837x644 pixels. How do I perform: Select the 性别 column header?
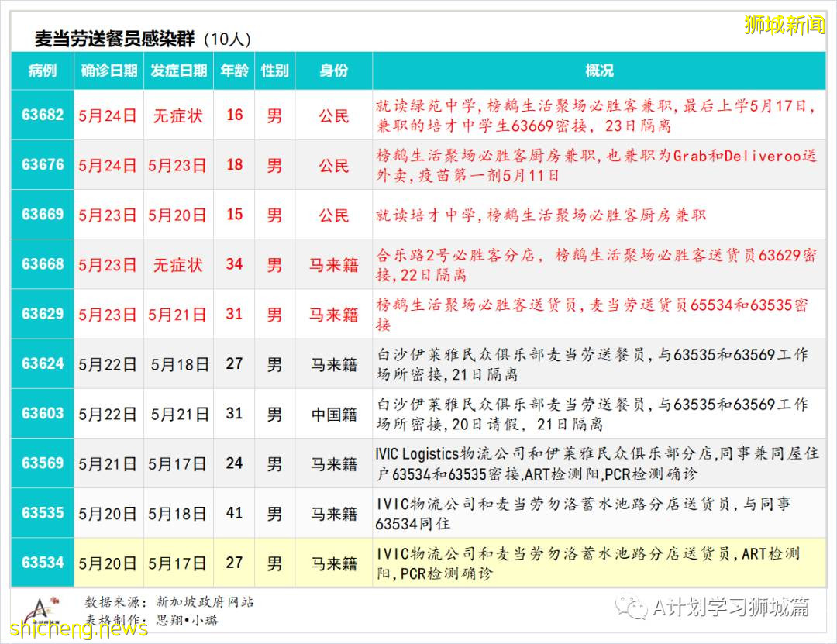274,71
